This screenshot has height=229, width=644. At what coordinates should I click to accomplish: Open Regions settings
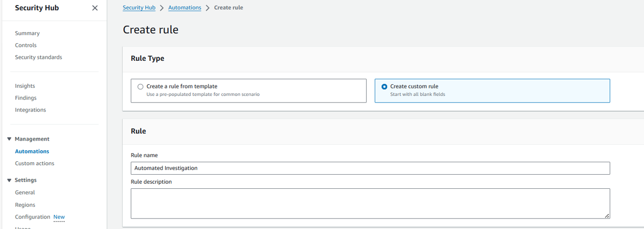[x=25, y=205]
